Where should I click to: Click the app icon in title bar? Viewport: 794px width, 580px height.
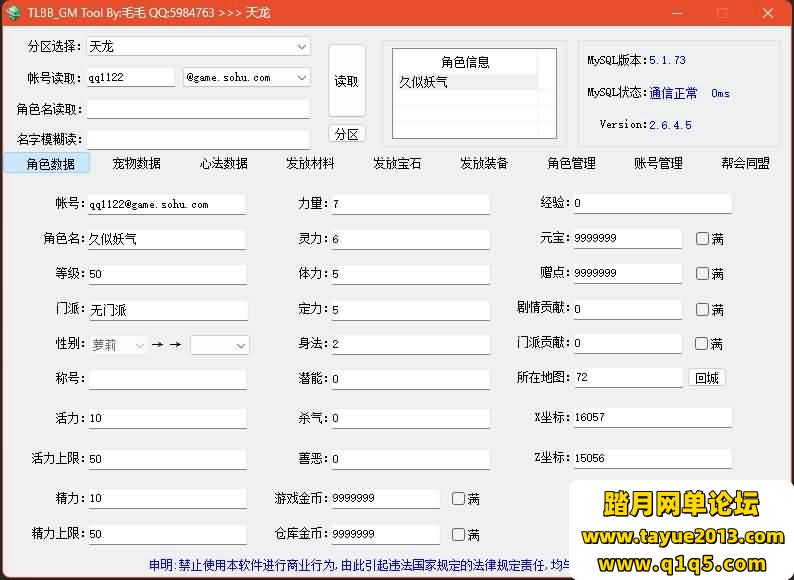tap(14, 12)
